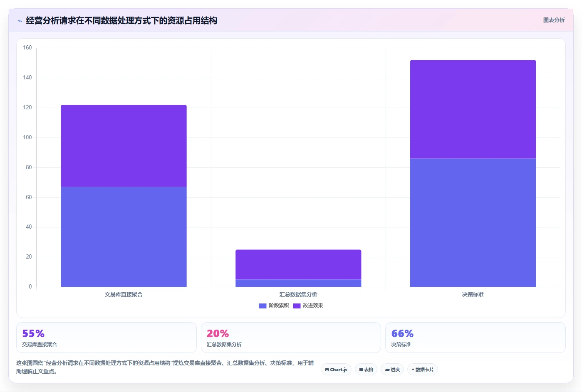This screenshot has width=582, height=392.
Task: Click the 交易库直接聚合 x-axis label
Action: [124, 294]
